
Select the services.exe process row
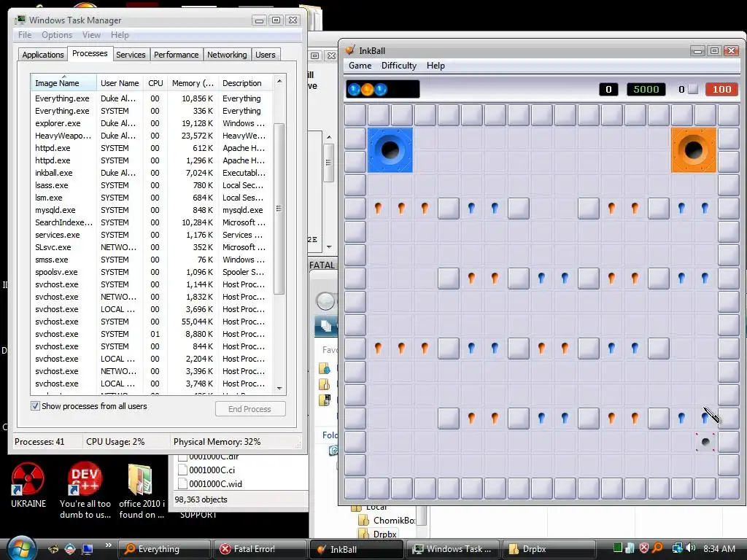[x=152, y=235]
